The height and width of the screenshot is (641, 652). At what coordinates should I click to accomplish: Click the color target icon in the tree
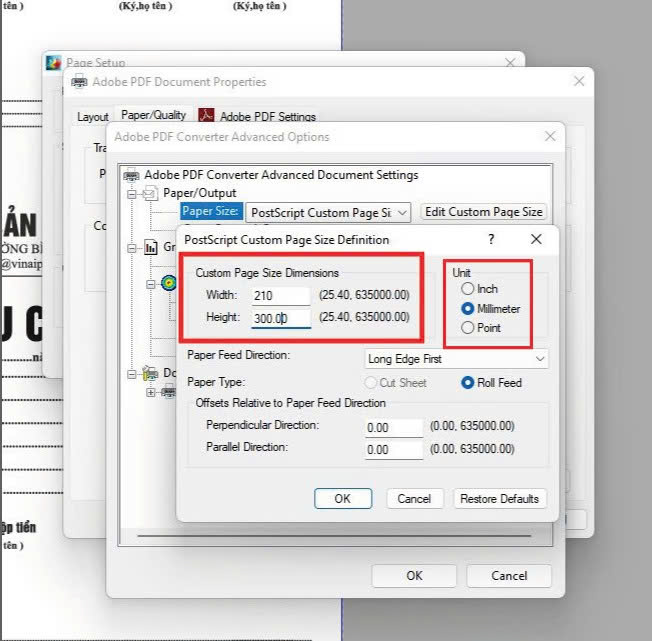click(x=168, y=284)
